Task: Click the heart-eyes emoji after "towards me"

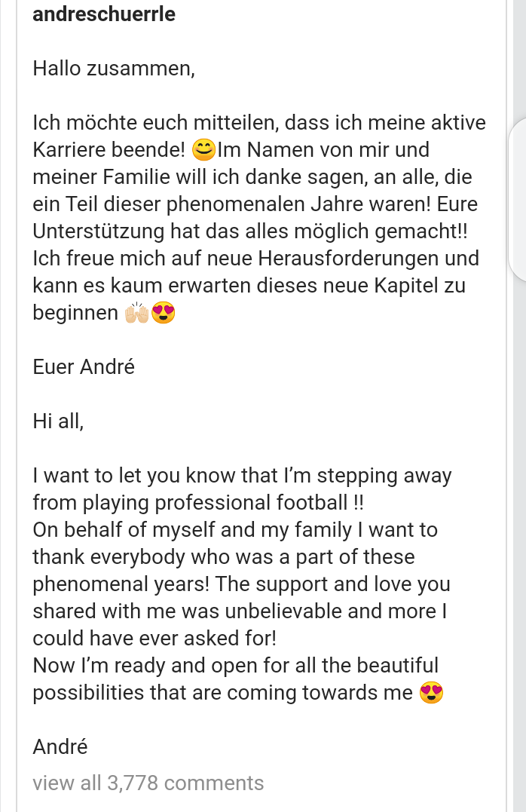Action: (431, 693)
